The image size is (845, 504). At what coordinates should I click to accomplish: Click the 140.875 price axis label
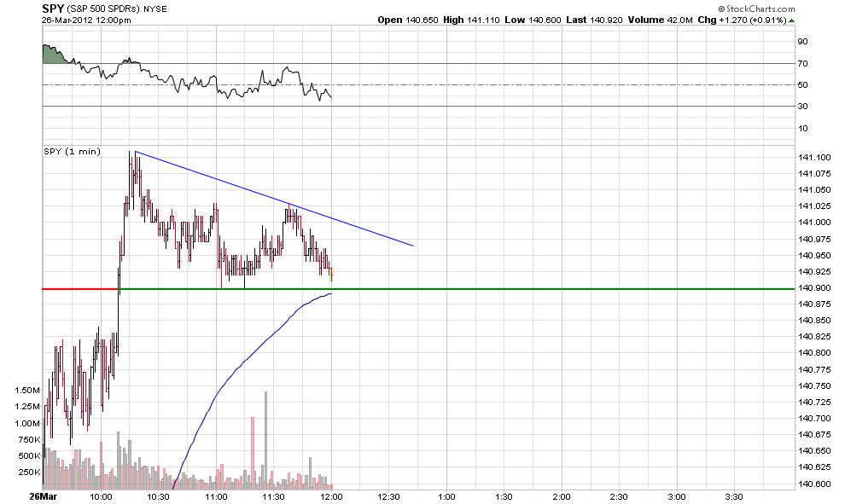click(x=814, y=304)
